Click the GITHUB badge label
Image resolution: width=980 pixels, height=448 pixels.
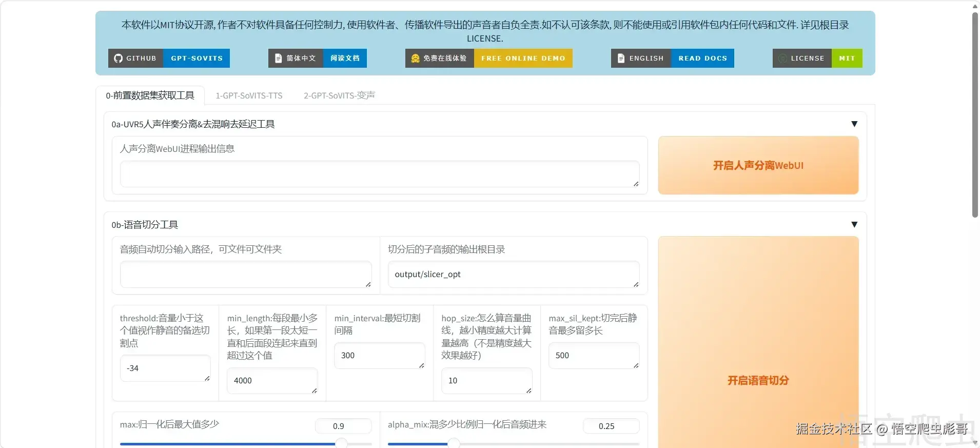141,59
